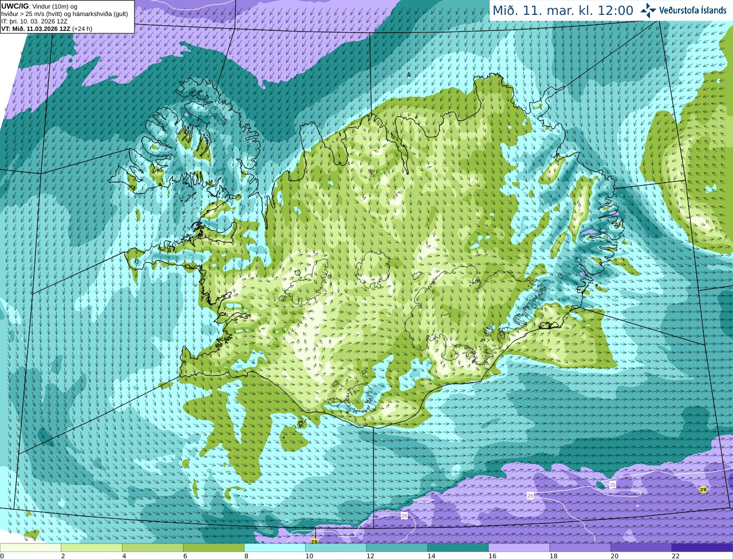Click the scale label '4'
This screenshot has width=733, height=560.
[x=124, y=556]
